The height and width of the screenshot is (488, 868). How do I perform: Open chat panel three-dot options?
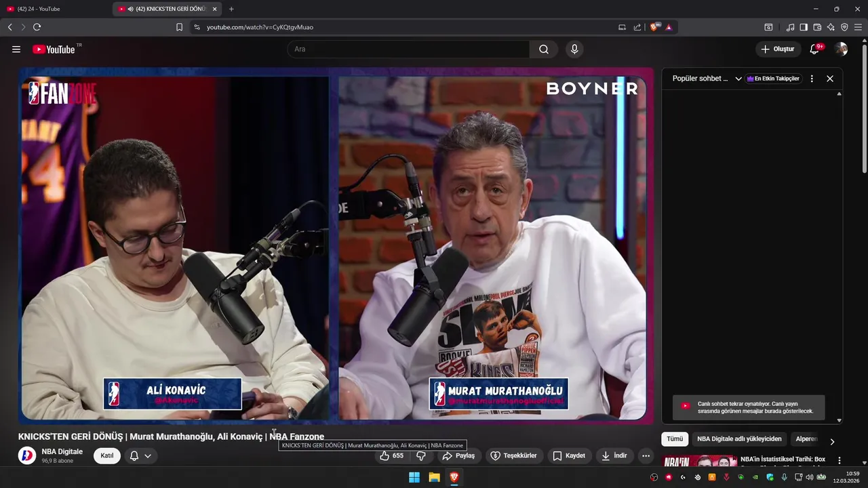812,79
